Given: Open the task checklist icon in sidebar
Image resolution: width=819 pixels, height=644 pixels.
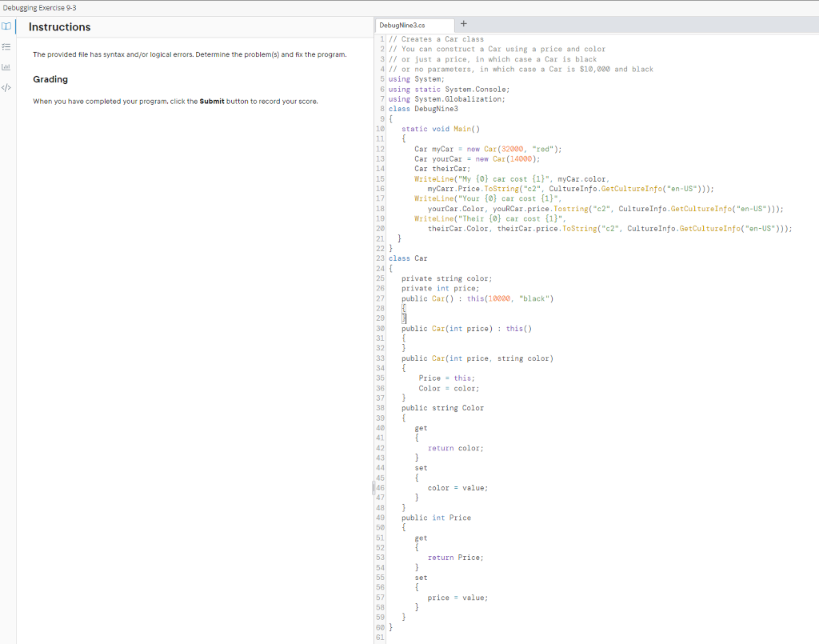Looking at the screenshot, I should click(6, 47).
